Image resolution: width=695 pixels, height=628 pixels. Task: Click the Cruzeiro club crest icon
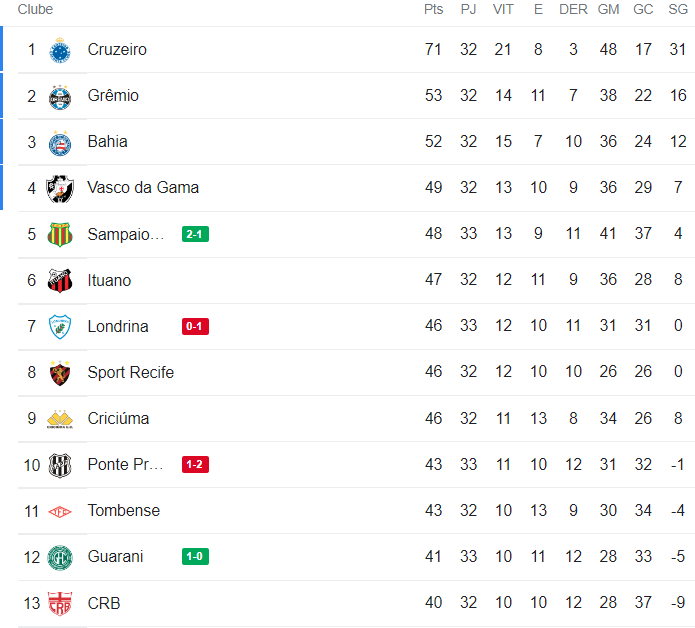[x=60, y=50]
